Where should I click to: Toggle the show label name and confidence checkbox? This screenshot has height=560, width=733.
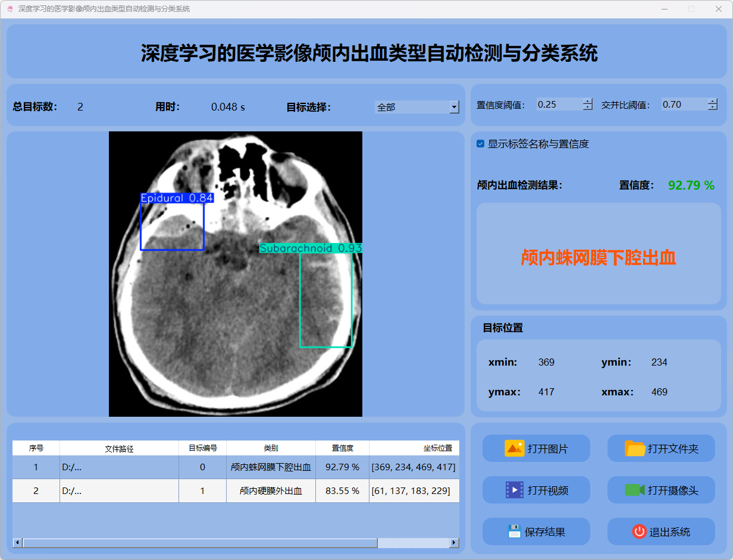[x=481, y=144]
